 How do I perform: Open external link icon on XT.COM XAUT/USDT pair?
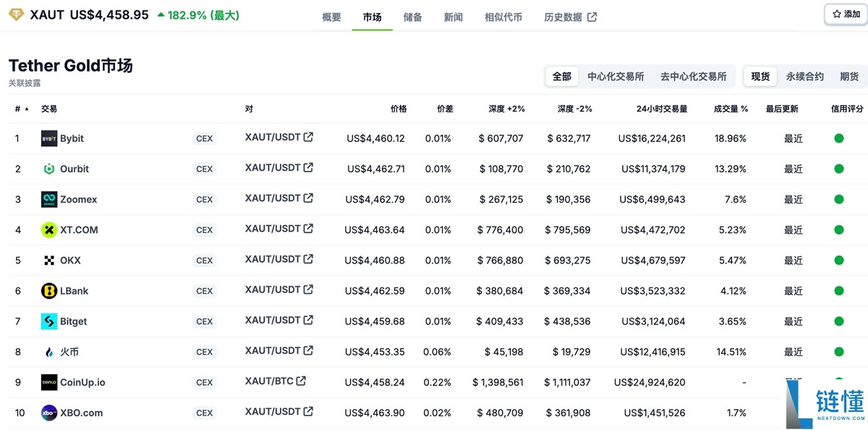[309, 228]
